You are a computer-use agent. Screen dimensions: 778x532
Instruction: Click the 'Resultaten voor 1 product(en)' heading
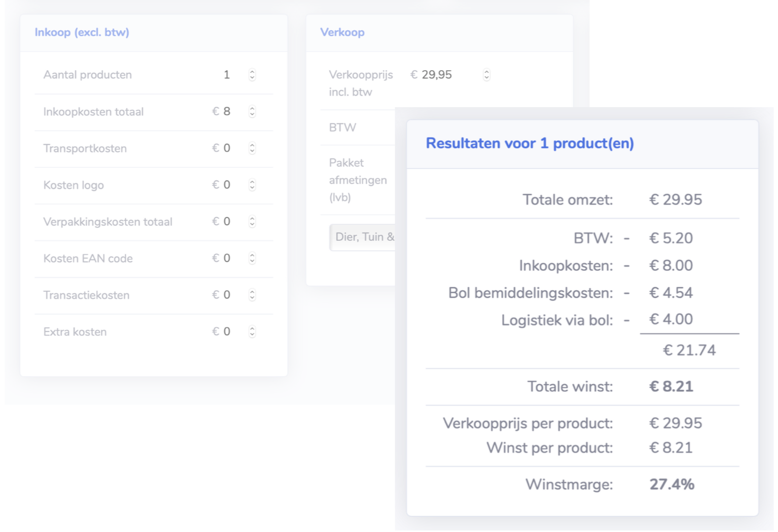(529, 144)
